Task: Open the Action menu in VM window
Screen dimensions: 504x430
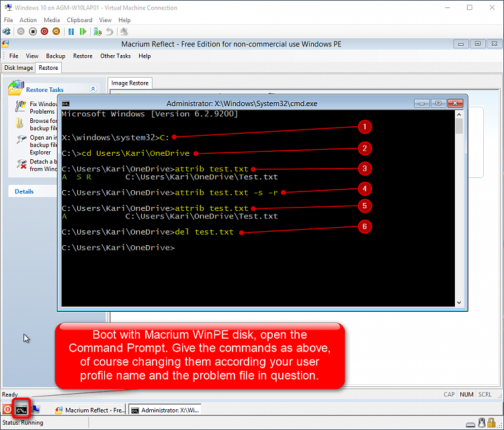Action: click(x=28, y=20)
